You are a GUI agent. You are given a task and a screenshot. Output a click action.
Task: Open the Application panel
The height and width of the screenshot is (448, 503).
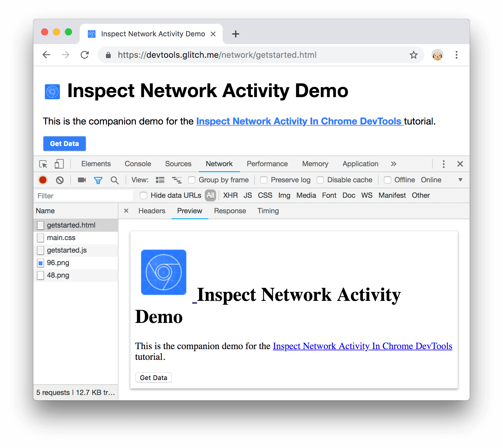[x=360, y=164]
